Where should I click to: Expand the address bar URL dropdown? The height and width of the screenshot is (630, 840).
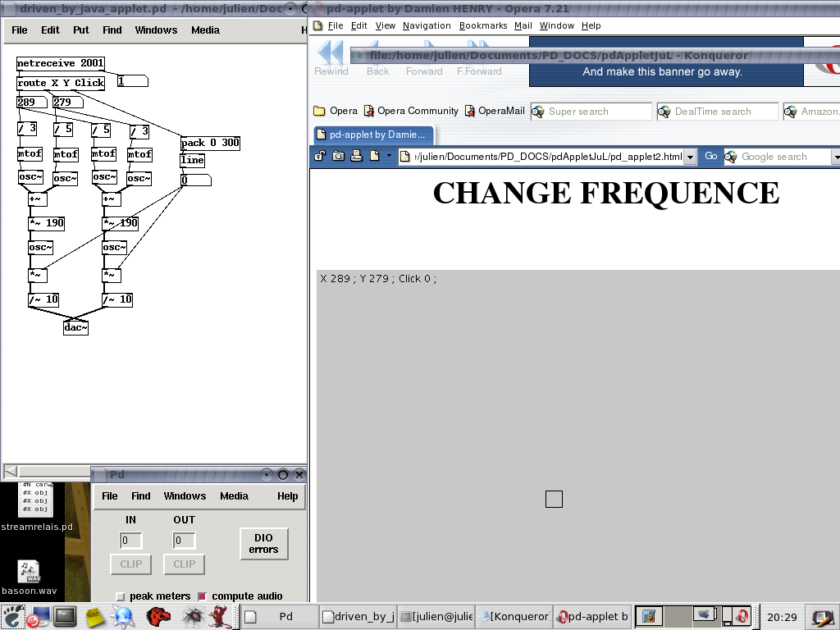click(690, 157)
